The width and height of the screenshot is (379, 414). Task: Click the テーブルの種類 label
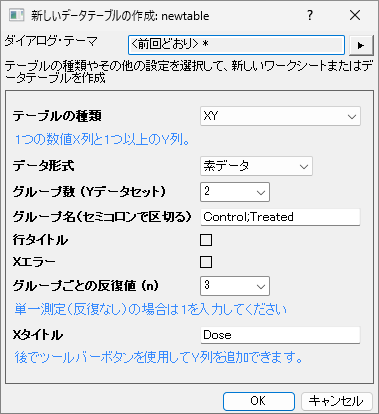57,116
